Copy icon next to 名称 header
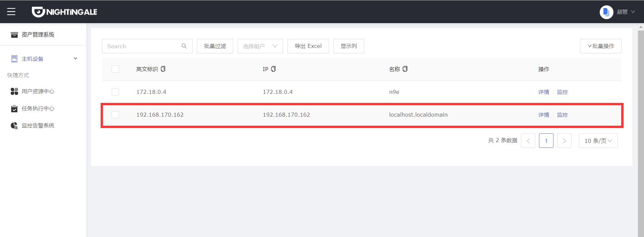This screenshot has height=237, width=644. click(405, 69)
